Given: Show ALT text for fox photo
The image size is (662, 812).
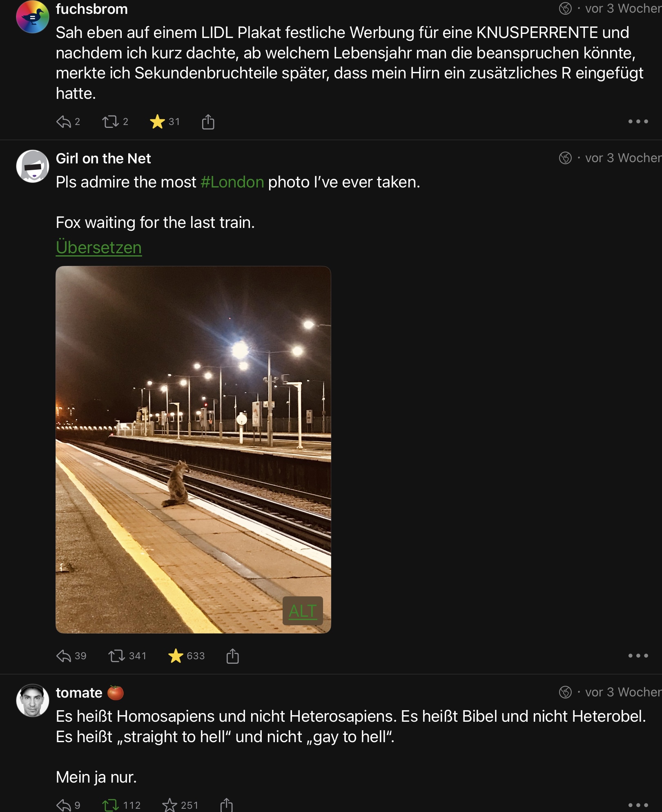Looking at the screenshot, I should point(303,611).
